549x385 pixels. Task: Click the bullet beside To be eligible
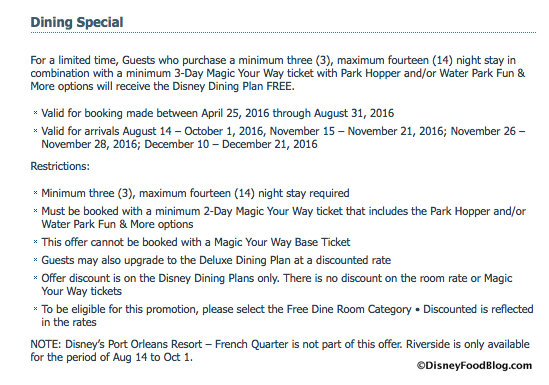(35, 309)
